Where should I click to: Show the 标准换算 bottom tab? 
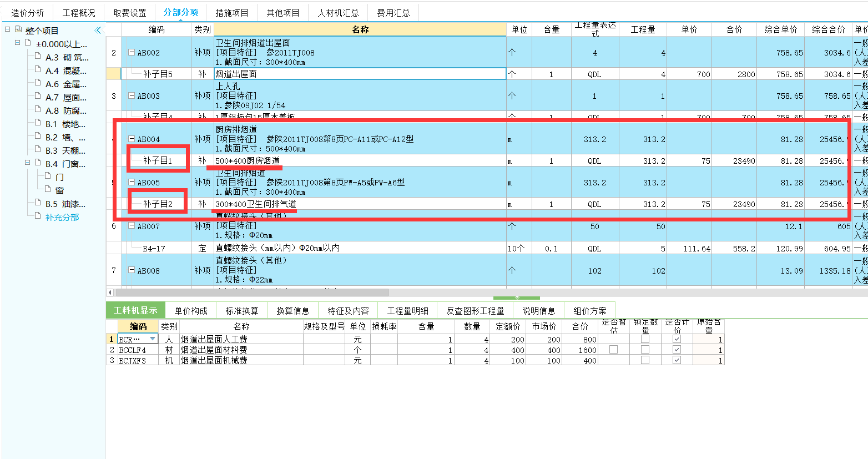tap(242, 311)
